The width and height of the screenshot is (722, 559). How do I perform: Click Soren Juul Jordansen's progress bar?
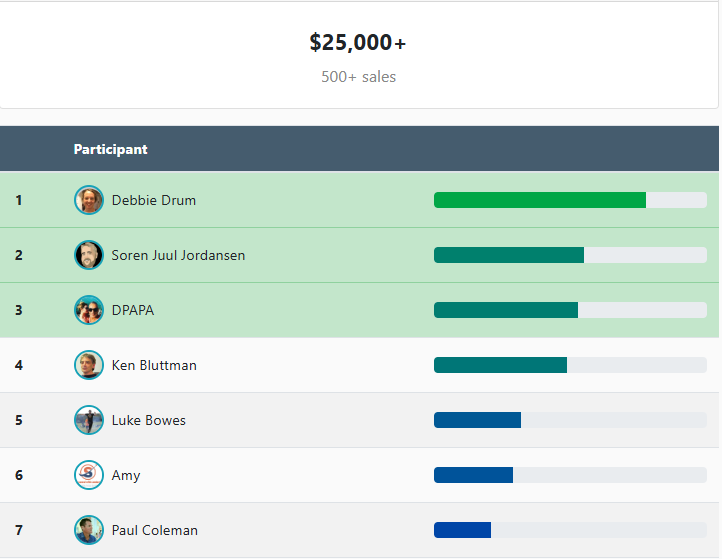pos(509,255)
